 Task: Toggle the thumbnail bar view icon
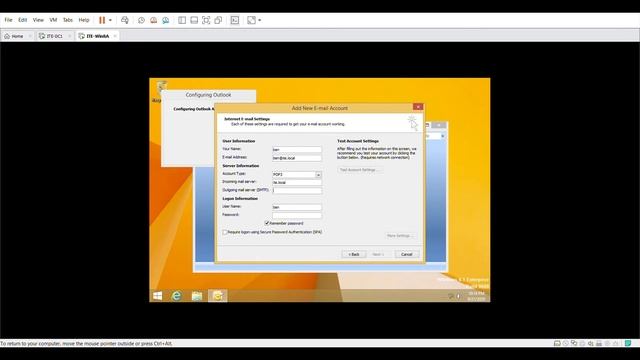point(194,20)
